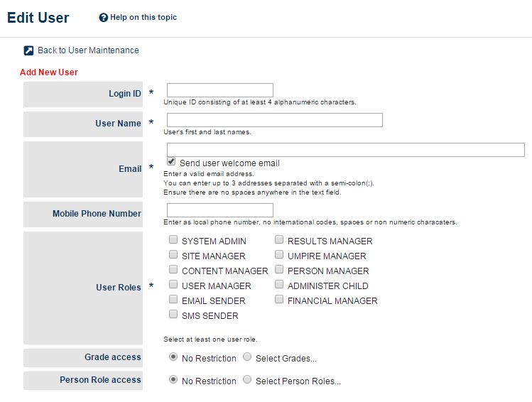Click the help question mark icon

pos(103,17)
